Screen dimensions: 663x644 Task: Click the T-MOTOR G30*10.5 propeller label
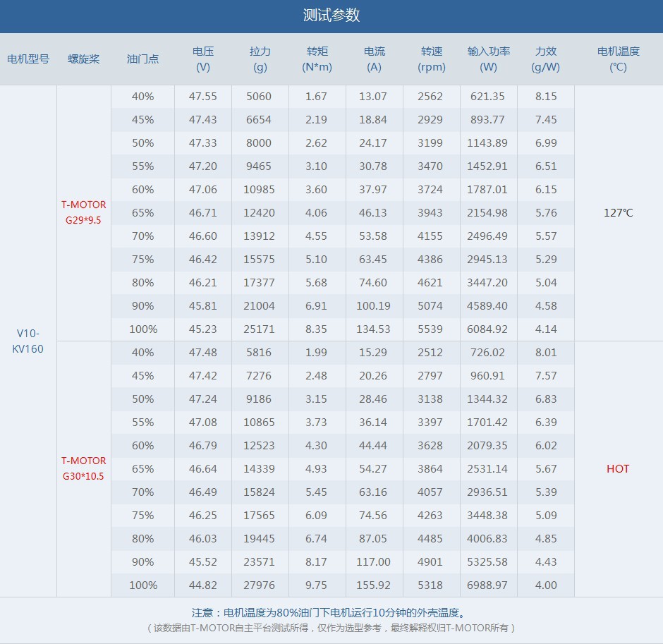[x=84, y=468]
